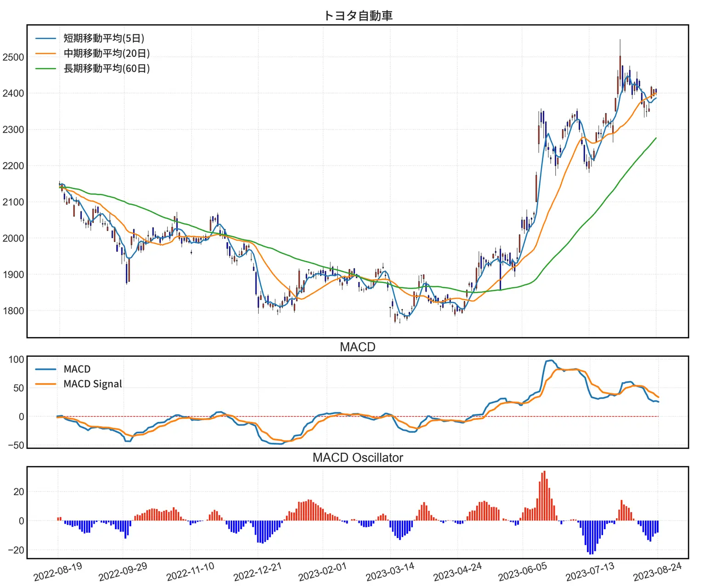706x588 pixels.
Task: Click the green 60-day moving average legend line
Action: pyautogui.click(x=46, y=69)
